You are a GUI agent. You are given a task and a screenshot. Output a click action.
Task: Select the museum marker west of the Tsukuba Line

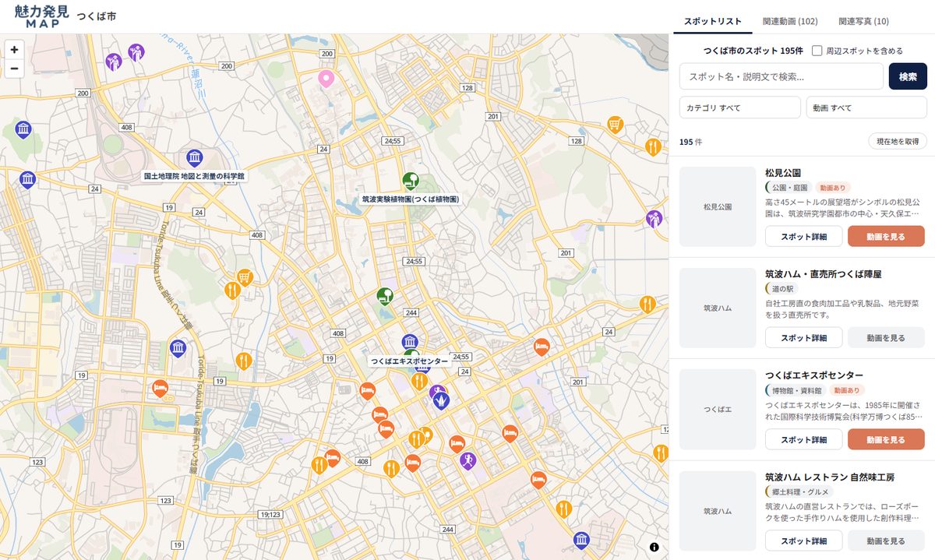(x=178, y=347)
